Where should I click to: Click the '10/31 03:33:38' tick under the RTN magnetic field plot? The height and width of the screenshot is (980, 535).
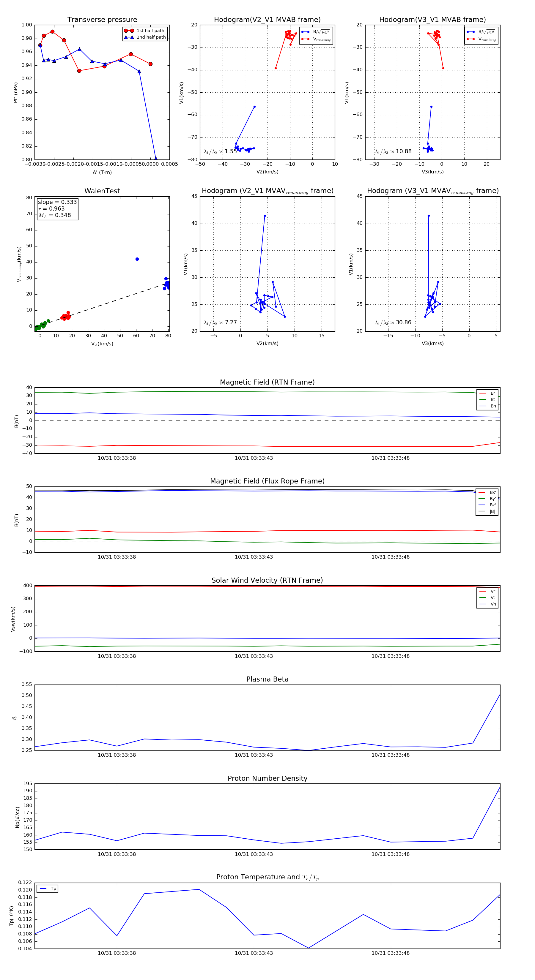117,458
